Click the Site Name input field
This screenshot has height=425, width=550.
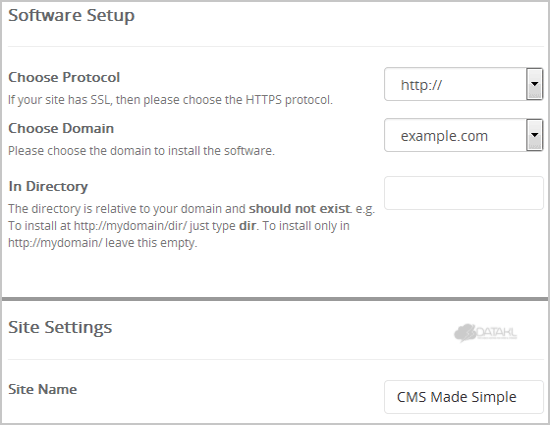pyautogui.click(x=464, y=397)
